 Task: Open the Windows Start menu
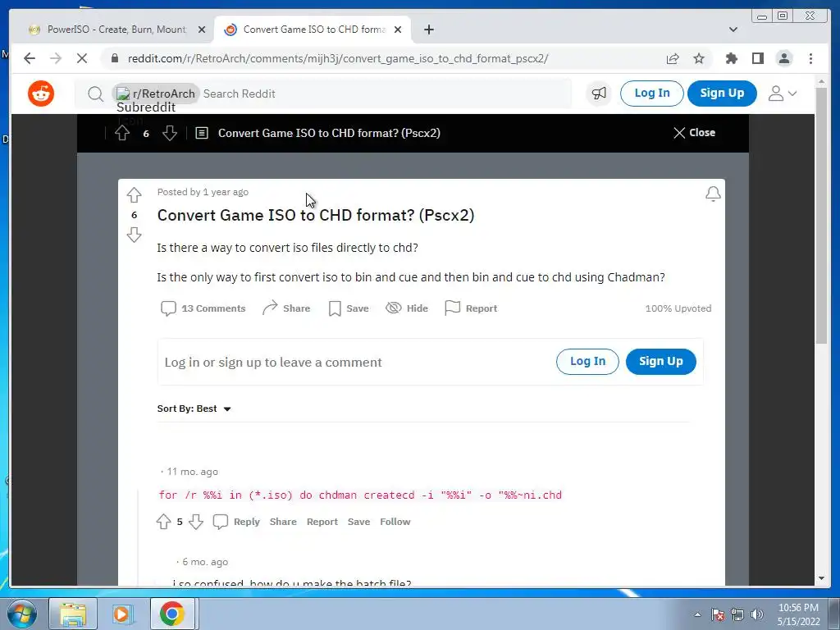(x=21, y=614)
